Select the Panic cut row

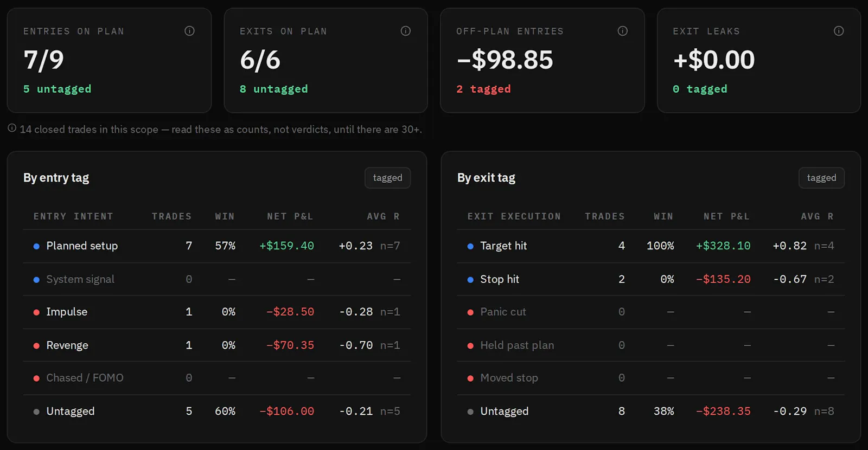point(651,312)
